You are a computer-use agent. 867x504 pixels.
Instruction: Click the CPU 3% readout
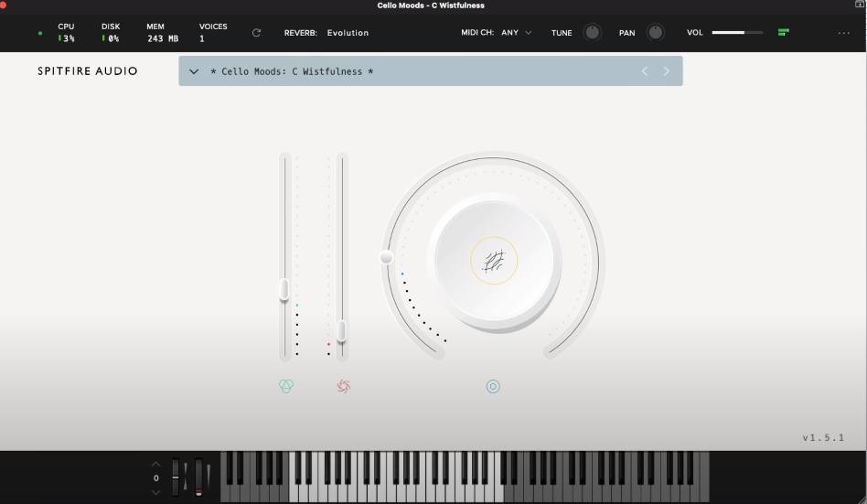pyautogui.click(x=67, y=33)
